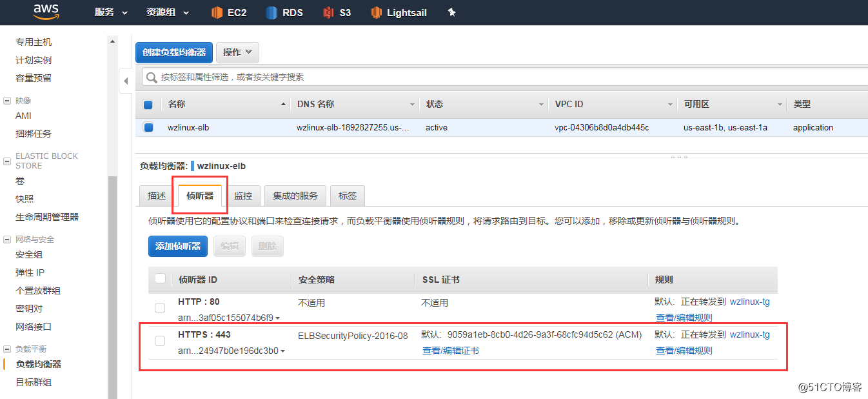The image size is (868, 399).
Task: Open 密钥对 in sidebar
Action: (29, 309)
